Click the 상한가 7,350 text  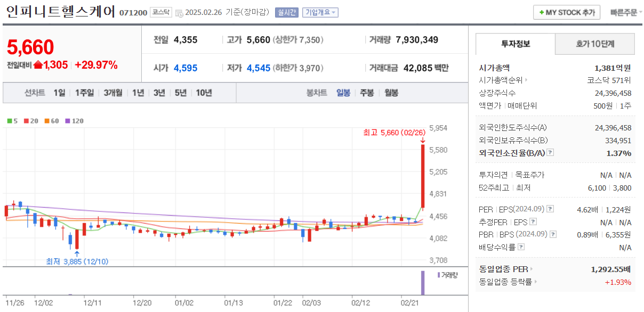coord(298,40)
